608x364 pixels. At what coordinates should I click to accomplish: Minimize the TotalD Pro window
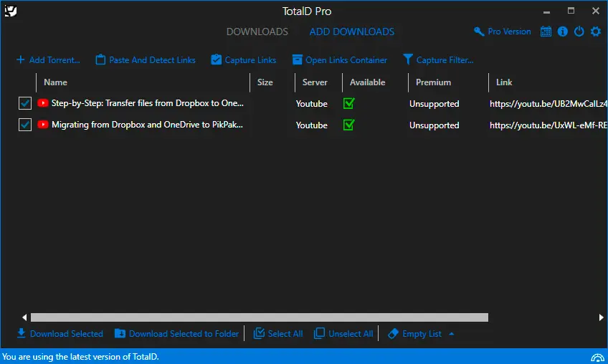[546, 11]
